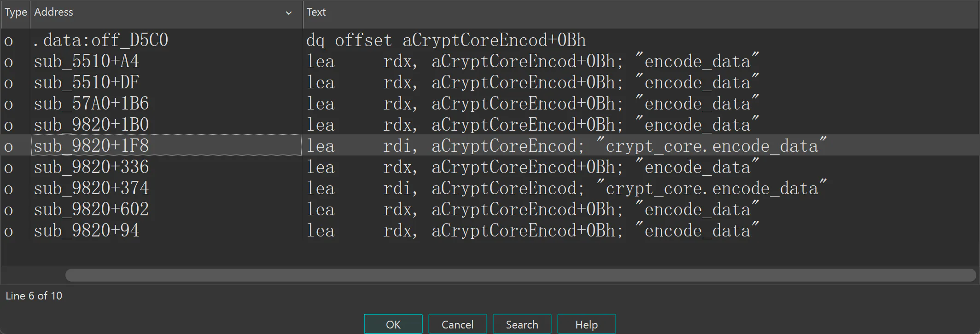Click the Help button
Screen dimensions: 980x334
coord(586,324)
